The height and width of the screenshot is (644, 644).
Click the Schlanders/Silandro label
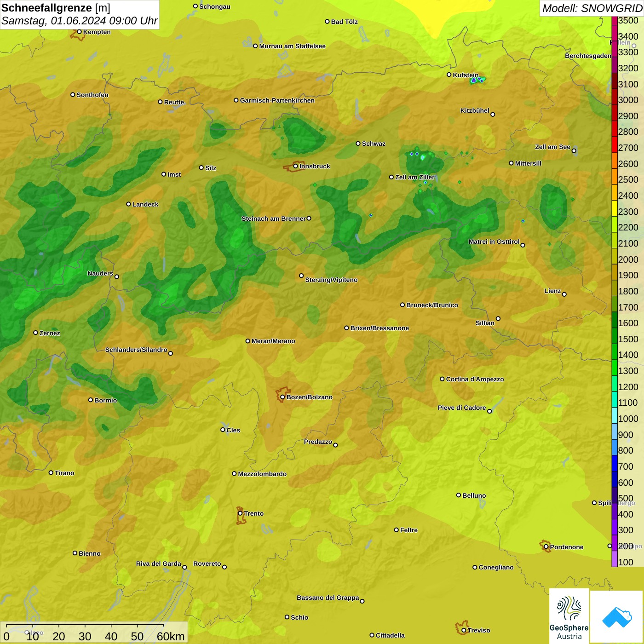pyautogui.click(x=136, y=350)
